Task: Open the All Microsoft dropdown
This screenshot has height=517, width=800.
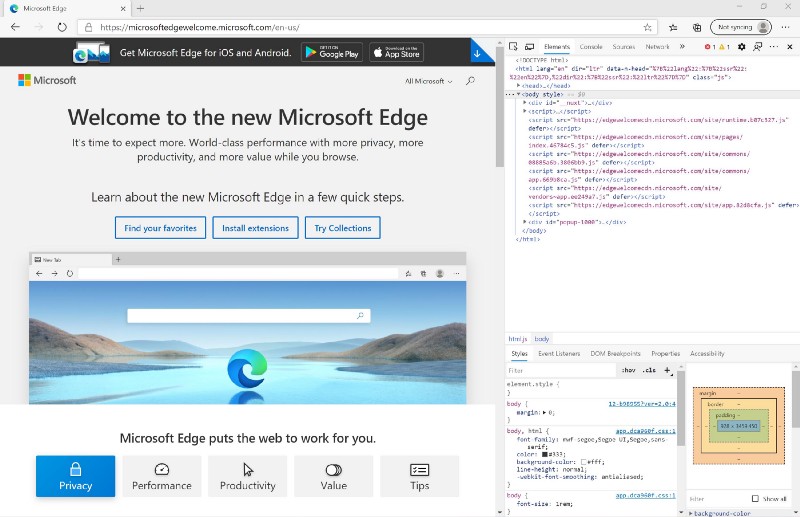Action: pyautogui.click(x=428, y=81)
